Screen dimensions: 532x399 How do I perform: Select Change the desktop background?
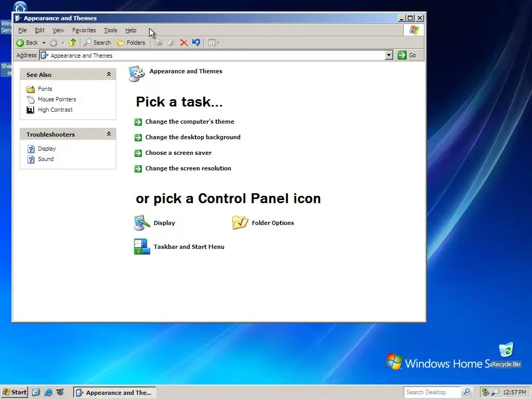pyautogui.click(x=193, y=137)
